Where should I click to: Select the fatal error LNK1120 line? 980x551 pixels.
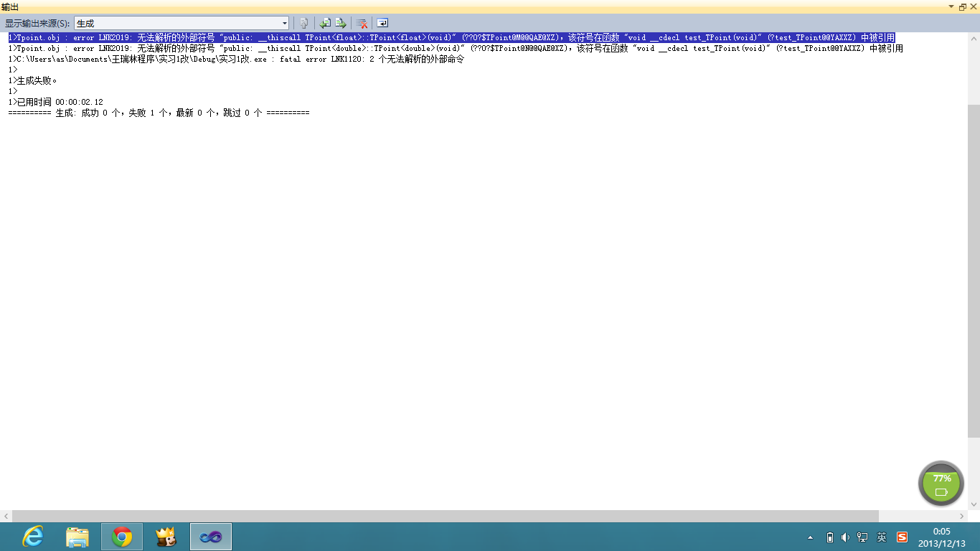(236, 59)
